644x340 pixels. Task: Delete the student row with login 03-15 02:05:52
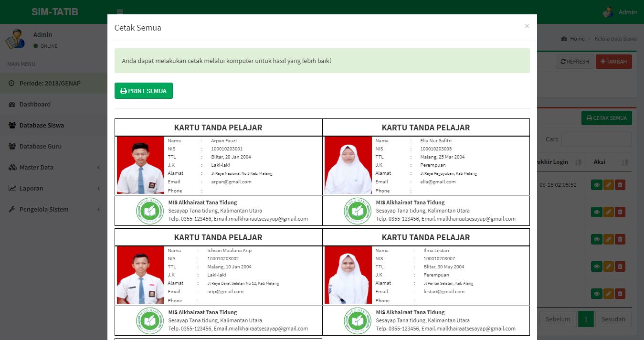(620, 185)
